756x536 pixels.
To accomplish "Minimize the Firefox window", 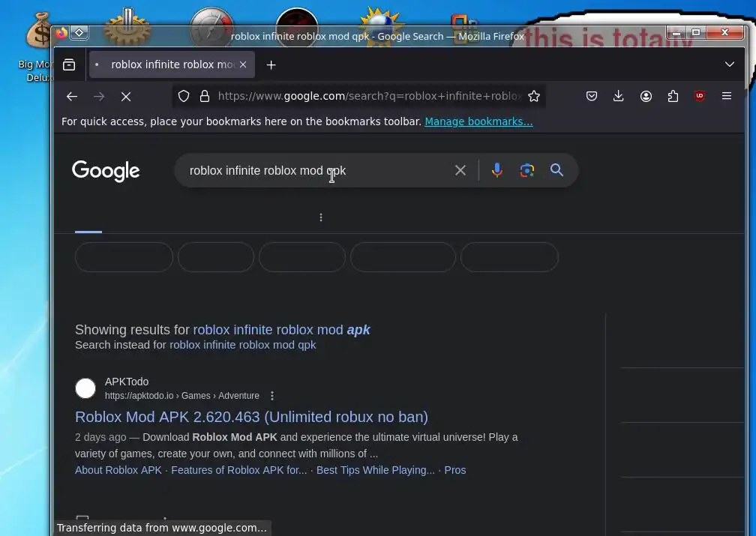I will pyautogui.click(x=676, y=32).
